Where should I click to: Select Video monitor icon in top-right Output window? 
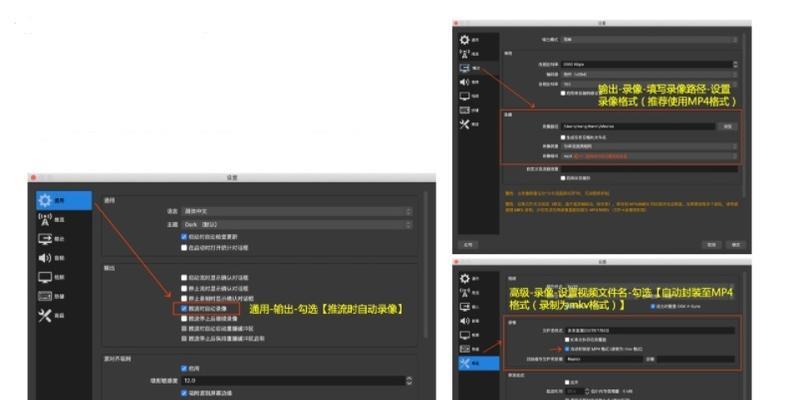[465, 96]
